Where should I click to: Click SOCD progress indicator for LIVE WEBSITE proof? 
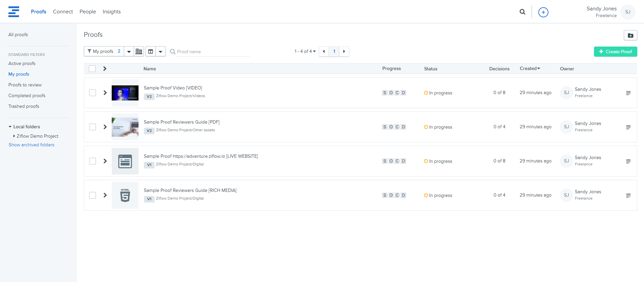pyautogui.click(x=394, y=161)
